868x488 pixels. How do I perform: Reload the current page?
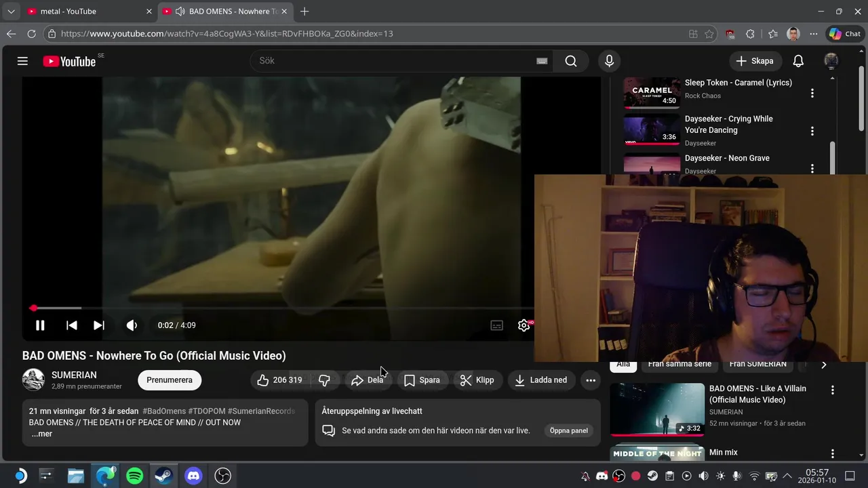31,34
